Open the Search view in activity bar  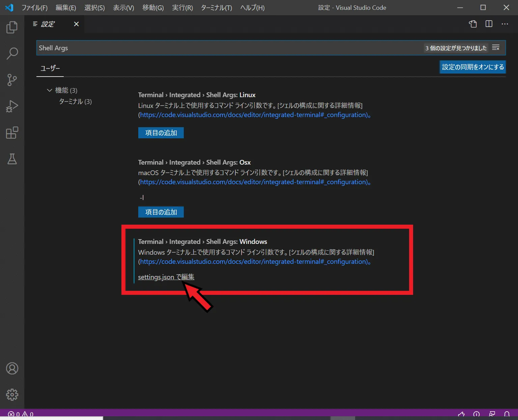pyautogui.click(x=12, y=54)
